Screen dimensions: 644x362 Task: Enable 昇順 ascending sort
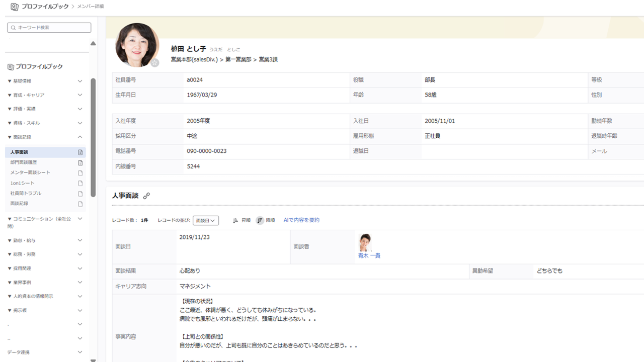point(241,220)
